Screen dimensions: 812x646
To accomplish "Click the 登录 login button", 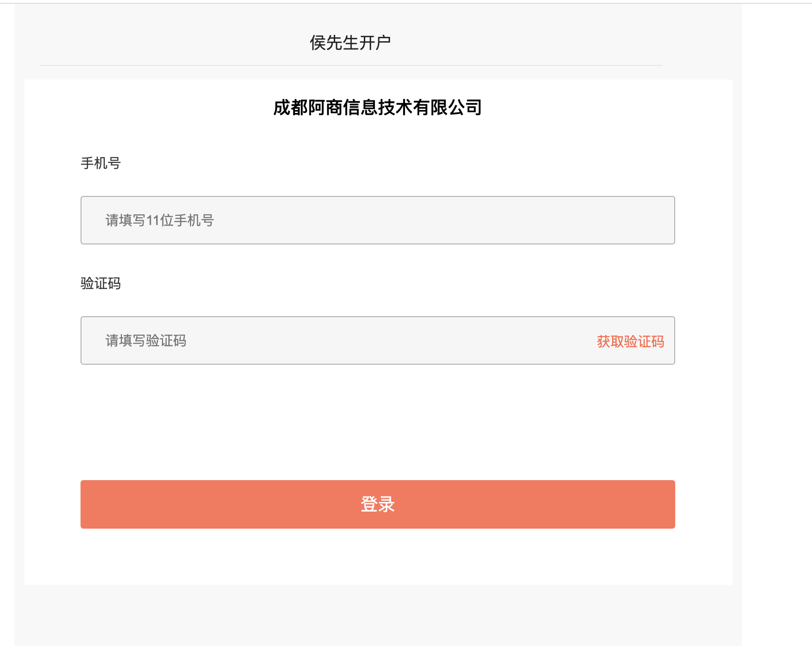I will tap(377, 504).
